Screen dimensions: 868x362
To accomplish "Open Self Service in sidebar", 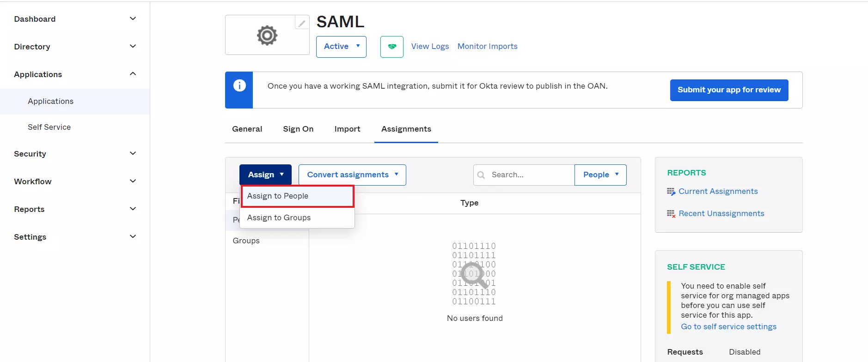I will [x=75, y=127].
